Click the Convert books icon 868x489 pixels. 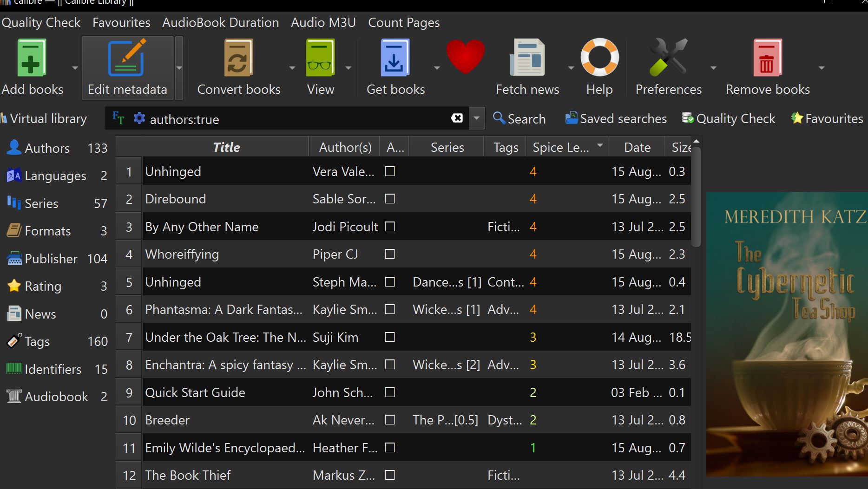click(x=238, y=58)
